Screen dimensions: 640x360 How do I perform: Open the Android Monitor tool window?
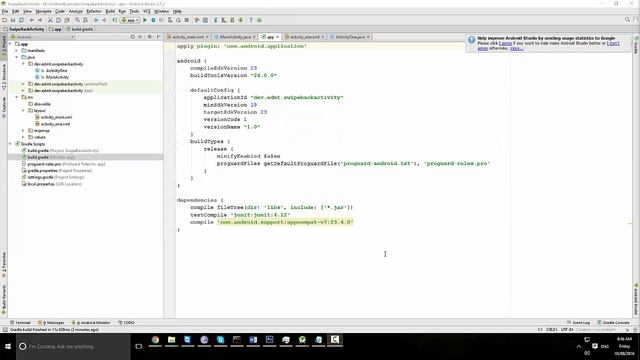[x=91, y=322]
